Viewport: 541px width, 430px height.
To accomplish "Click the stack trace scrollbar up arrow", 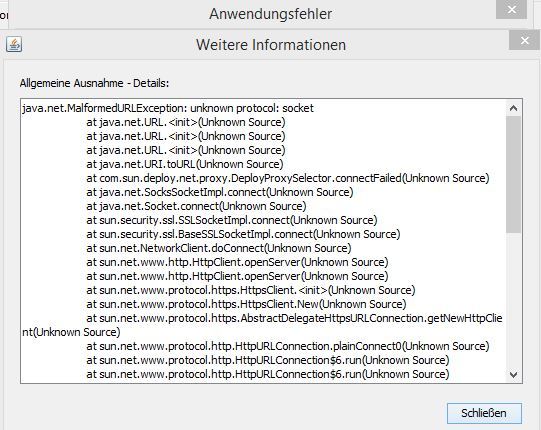I will (x=513, y=108).
